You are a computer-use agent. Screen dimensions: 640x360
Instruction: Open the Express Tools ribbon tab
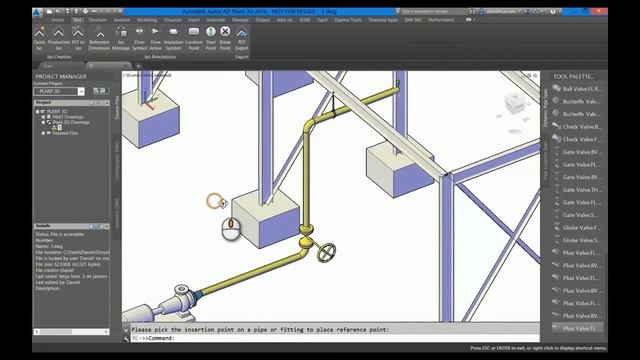pyautogui.click(x=348, y=20)
